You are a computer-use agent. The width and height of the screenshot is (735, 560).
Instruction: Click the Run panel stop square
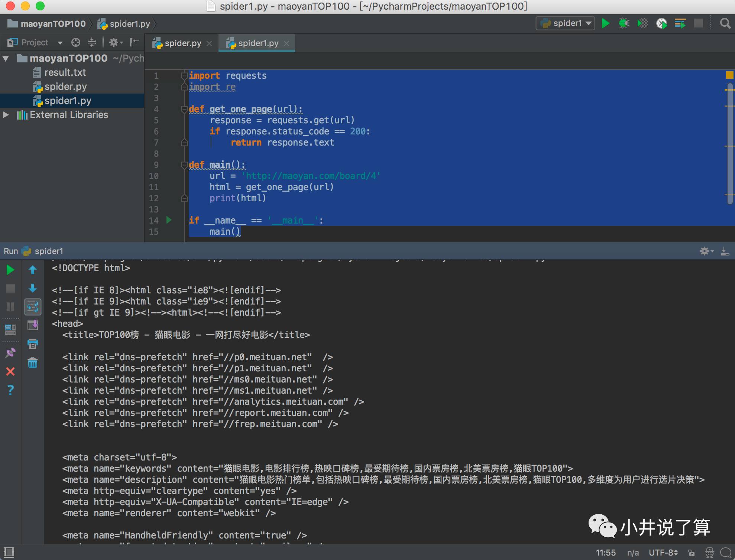(10, 288)
